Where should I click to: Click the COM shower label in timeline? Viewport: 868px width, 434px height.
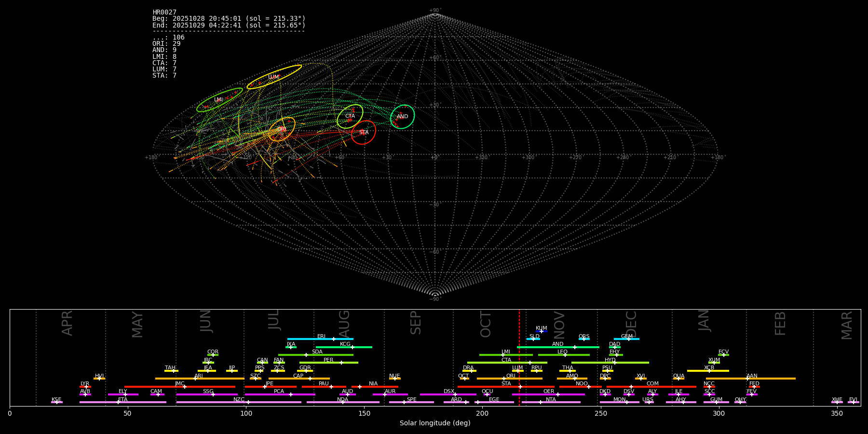[652, 384]
